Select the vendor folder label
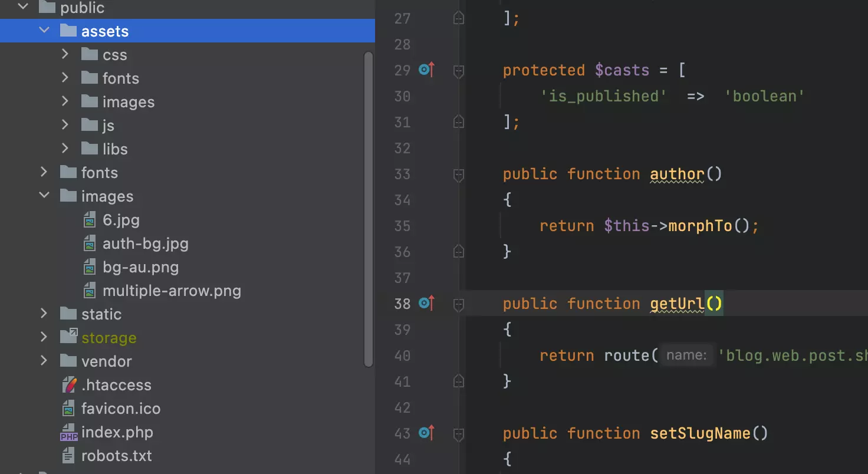 point(107,361)
